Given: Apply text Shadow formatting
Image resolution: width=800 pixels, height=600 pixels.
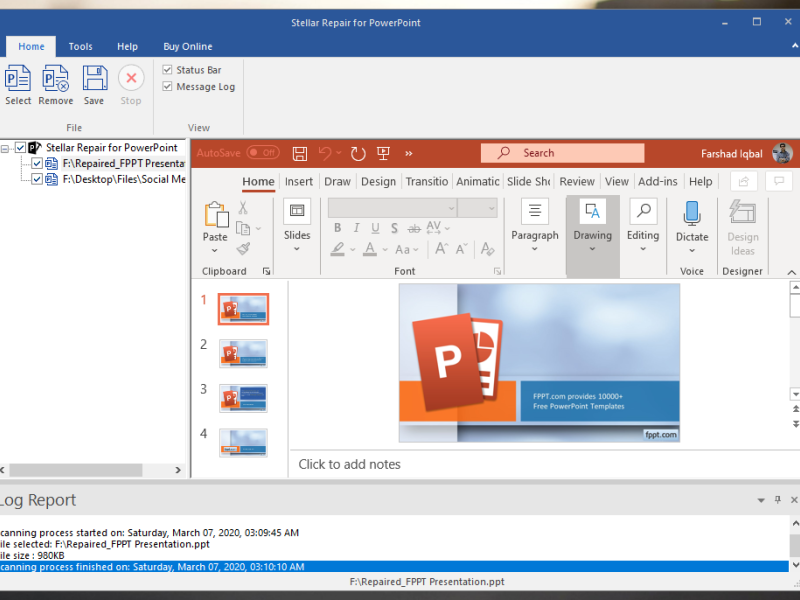Looking at the screenshot, I should click(x=394, y=228).
